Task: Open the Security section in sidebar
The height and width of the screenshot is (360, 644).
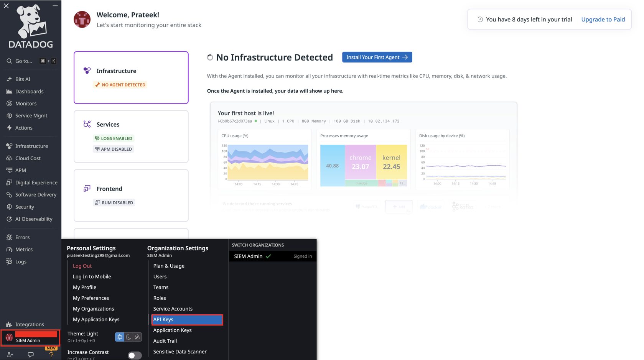Action: coord(9,207)
